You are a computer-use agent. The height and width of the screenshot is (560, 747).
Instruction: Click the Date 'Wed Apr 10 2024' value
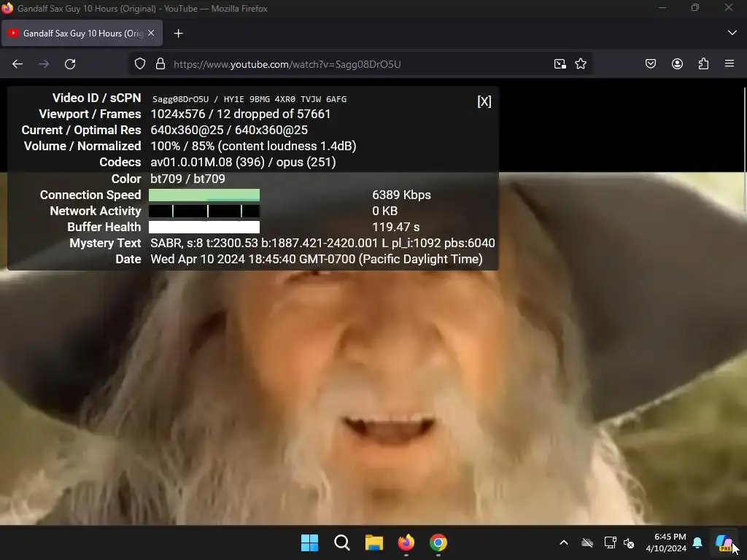317,259
